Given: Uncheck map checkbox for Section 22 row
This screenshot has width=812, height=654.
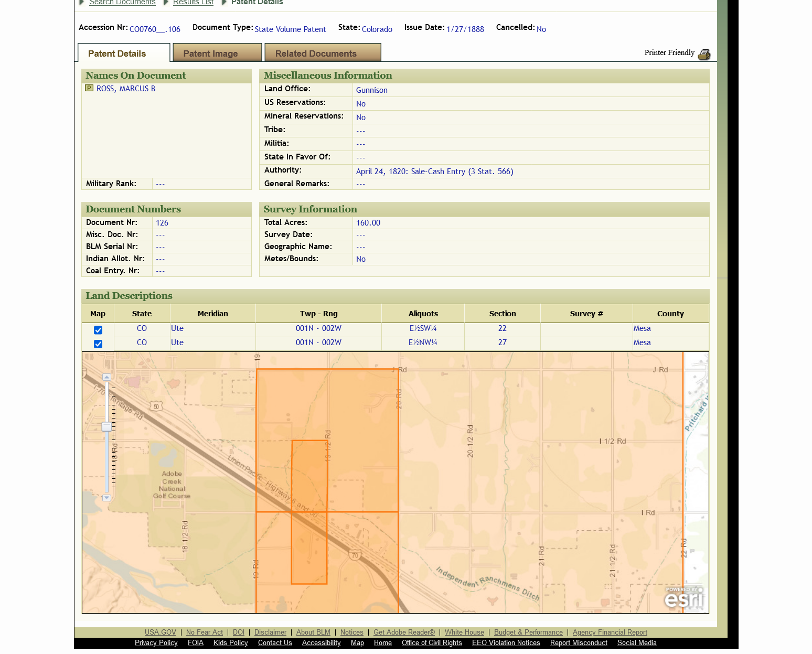Looking at the screenshot, I should coord(98,330).
